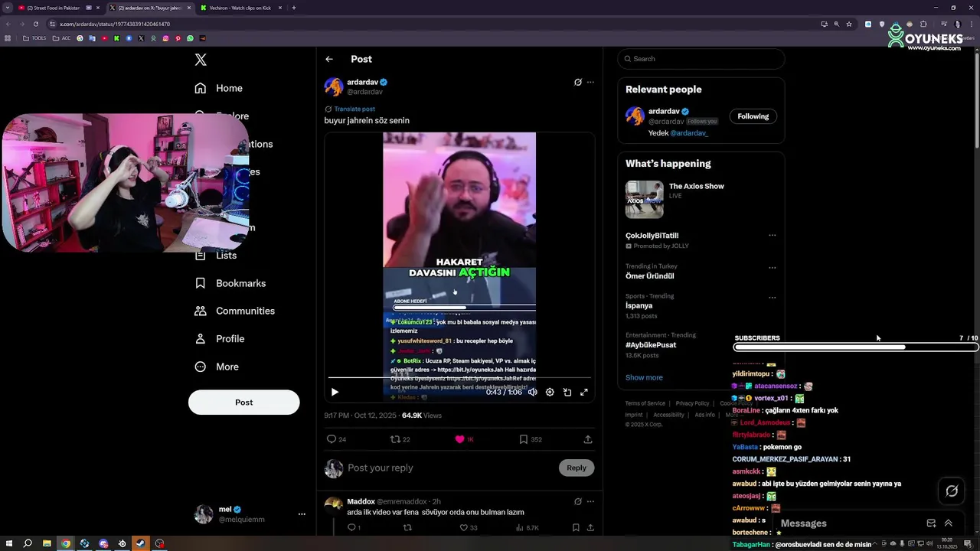Screen dimensions: 980x551
Task: Open the browser zoom icon in address bar
Action: tap(836, 24)
